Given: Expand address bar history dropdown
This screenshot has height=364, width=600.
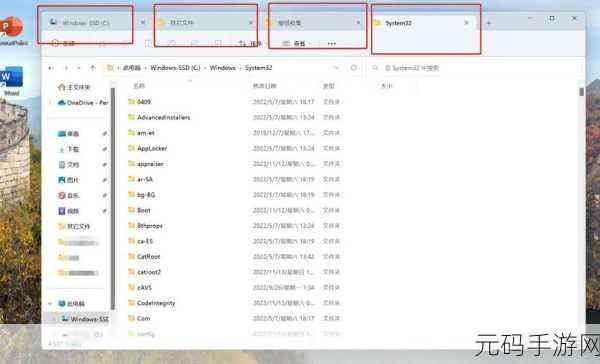Looking at the screenshot, I should pos(337,68).
